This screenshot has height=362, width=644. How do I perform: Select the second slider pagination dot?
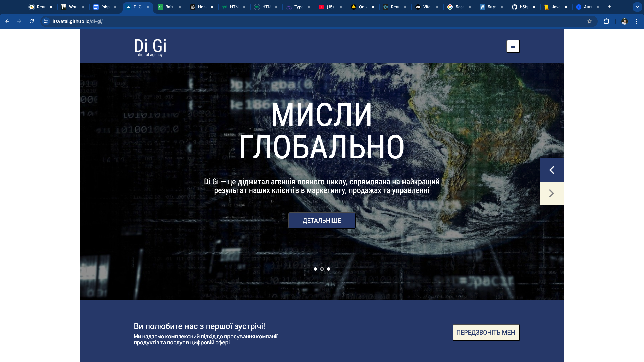point(322,269)
